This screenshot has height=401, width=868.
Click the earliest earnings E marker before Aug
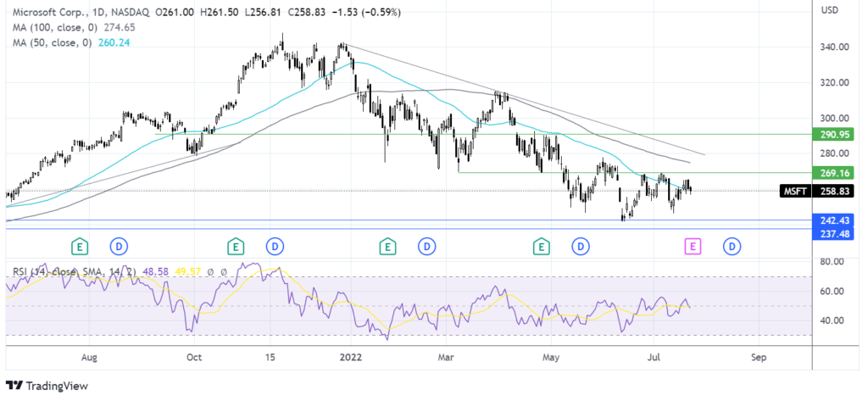click(80, 246)
